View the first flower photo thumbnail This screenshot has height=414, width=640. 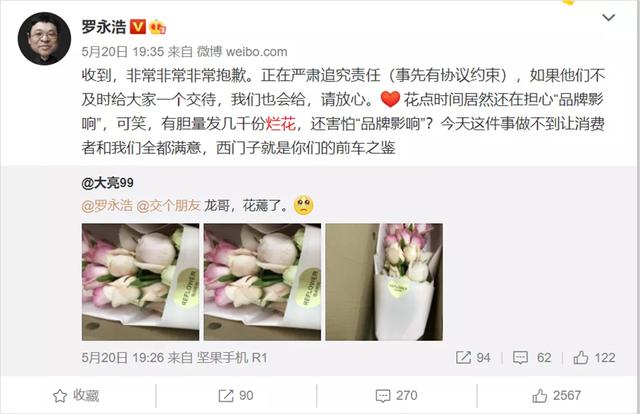tap(140, 282)
